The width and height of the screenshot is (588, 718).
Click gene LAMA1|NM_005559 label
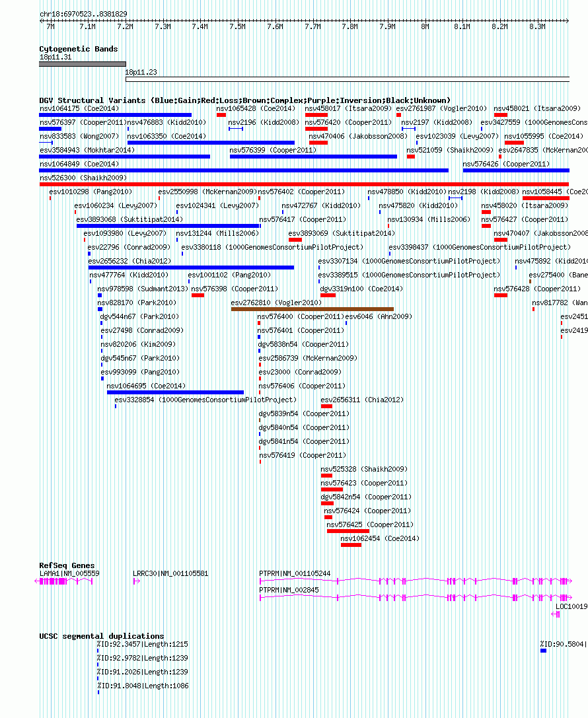(x=69, y=573)
